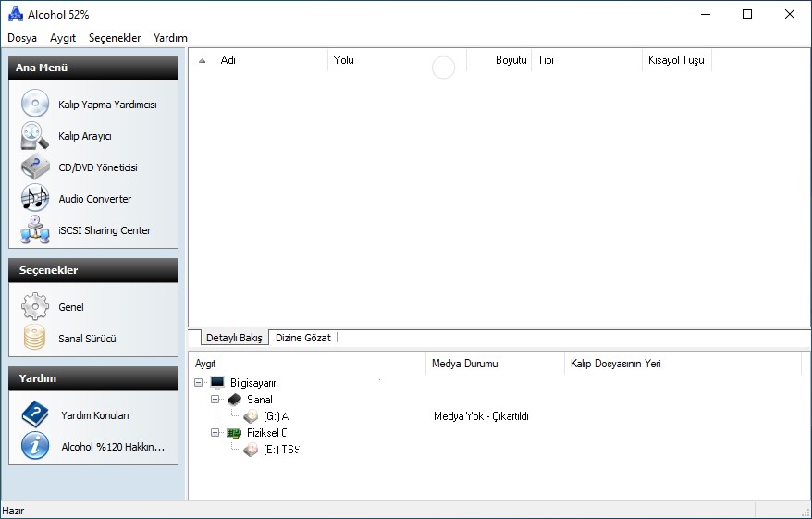
Task: Click the Bilgisayar monitor icon in device tree
Action: pyautogui.click(x=217, y=383)
